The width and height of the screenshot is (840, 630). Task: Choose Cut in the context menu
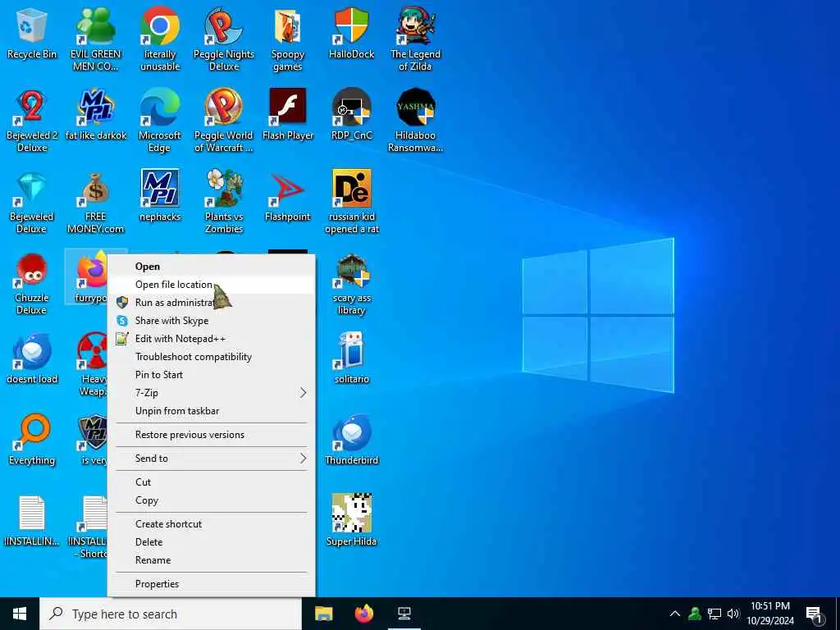tap(211, 482)
